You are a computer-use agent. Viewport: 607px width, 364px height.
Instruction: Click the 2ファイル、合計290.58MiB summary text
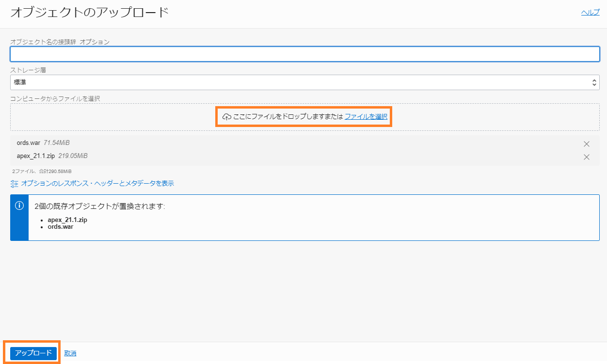[42, 172]
